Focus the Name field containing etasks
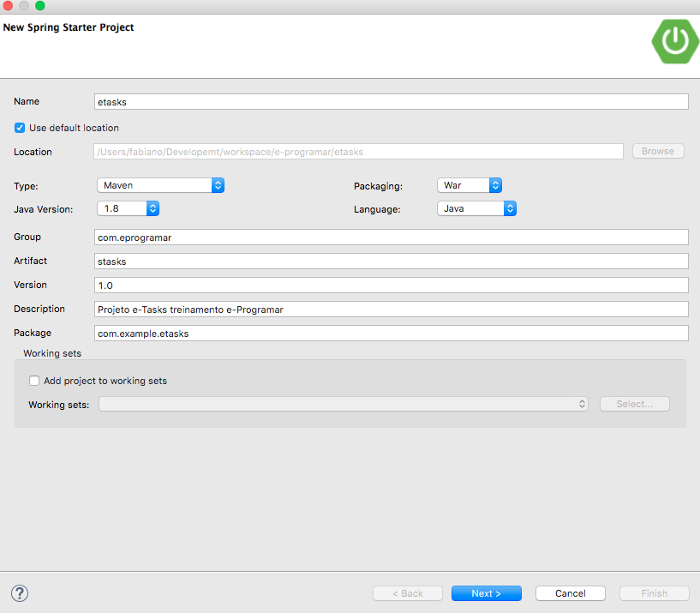The height and width of the screenshot is (613, 700). tap(392, 102)
